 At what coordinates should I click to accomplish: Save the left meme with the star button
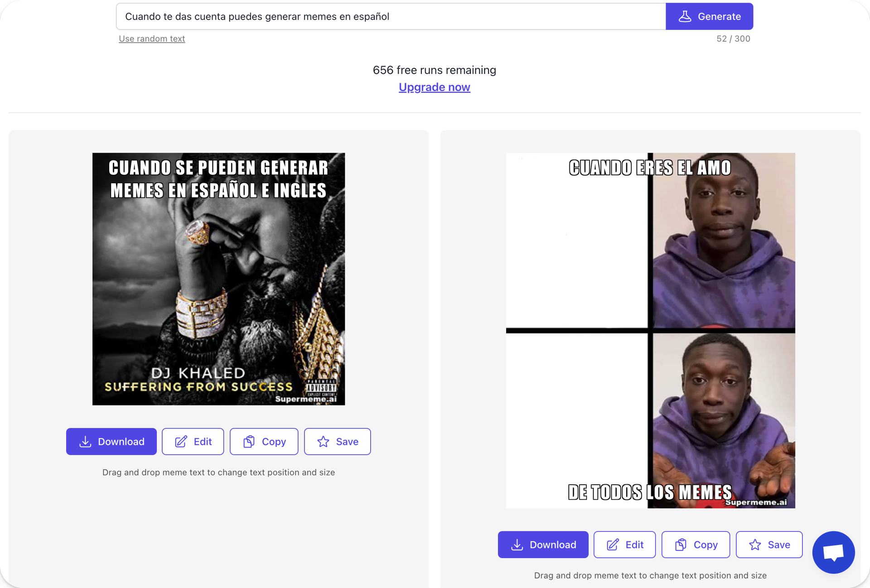pyautogui.click(x=338, y=441)
